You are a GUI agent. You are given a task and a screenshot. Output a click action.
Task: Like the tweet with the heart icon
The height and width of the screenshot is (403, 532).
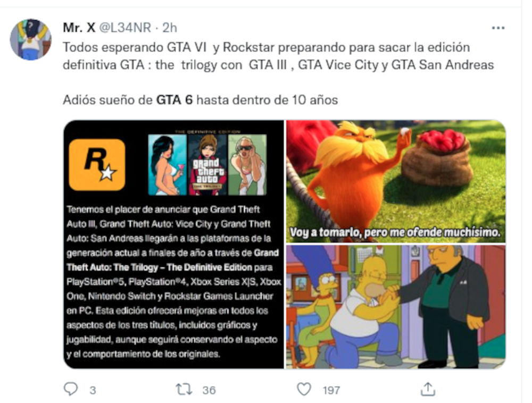pyautogui.click(x=304, y=389)
